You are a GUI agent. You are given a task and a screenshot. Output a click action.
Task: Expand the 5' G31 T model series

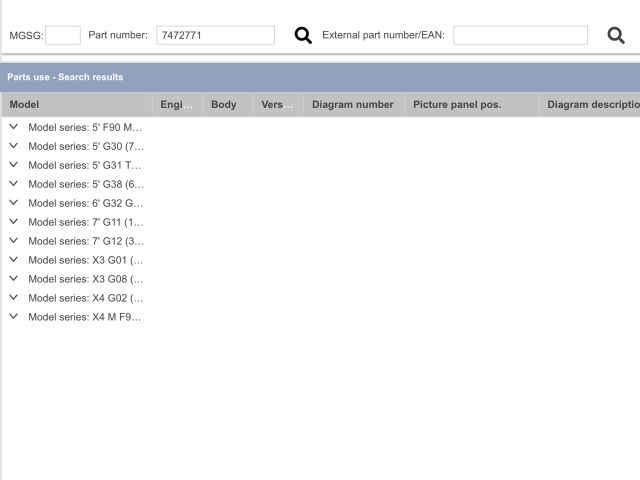pyautogui.click(x=14, y=165)
